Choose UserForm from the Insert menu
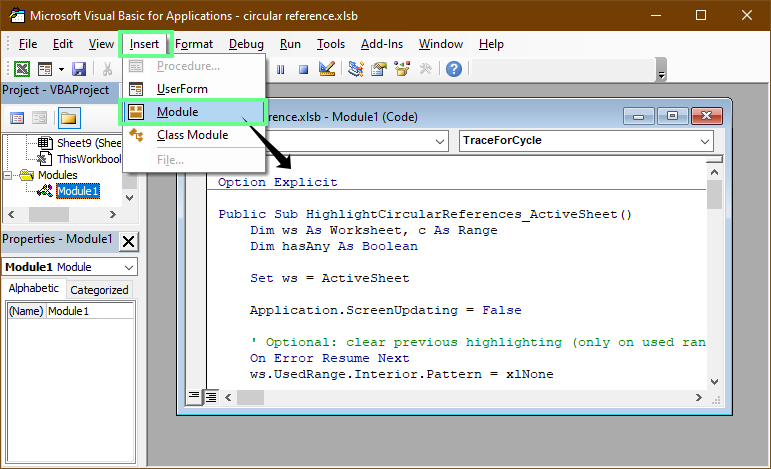 coord(194,89)
